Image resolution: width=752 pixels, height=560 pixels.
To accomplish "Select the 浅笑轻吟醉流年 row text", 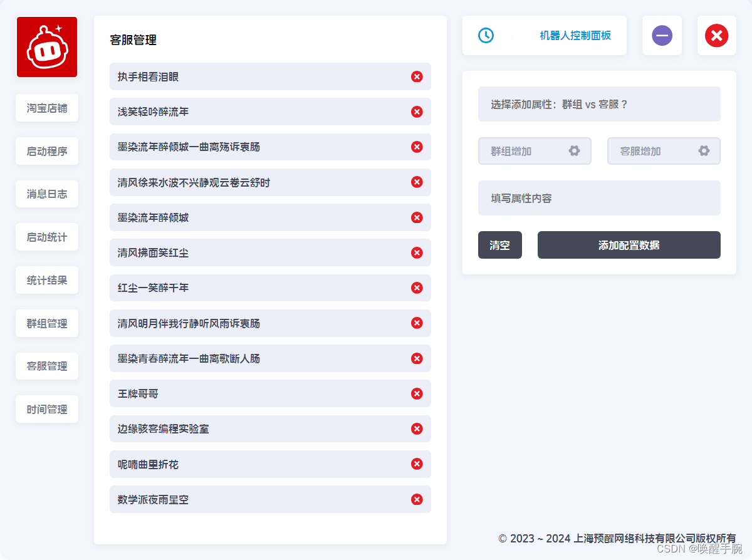I will click(153, 111).
